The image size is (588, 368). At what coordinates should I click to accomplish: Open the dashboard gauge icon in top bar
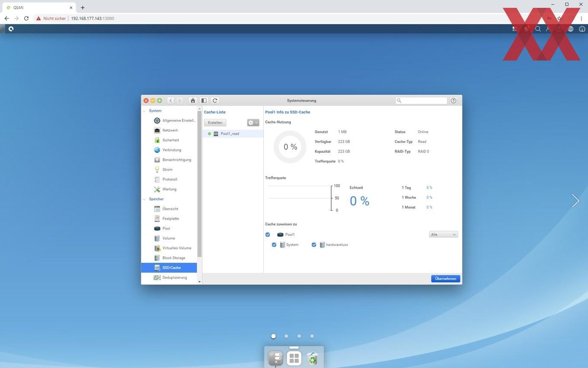coord(582,29)
